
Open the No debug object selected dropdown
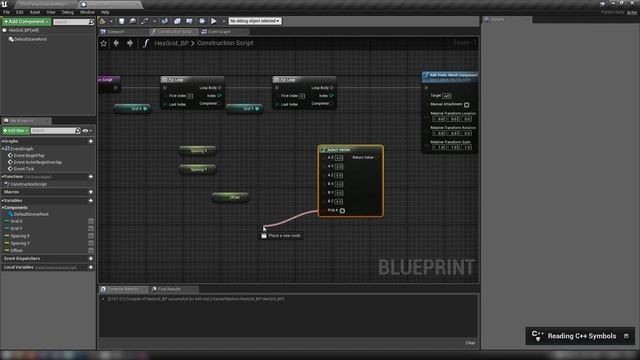point(255,21)
